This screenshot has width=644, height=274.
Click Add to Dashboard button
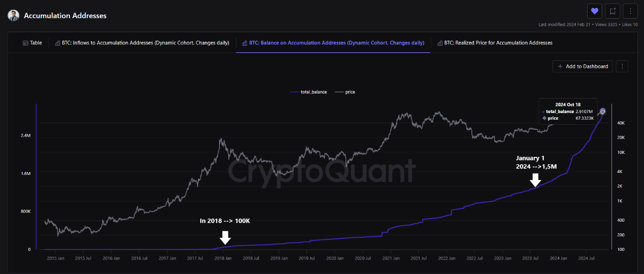click(583, 66)
